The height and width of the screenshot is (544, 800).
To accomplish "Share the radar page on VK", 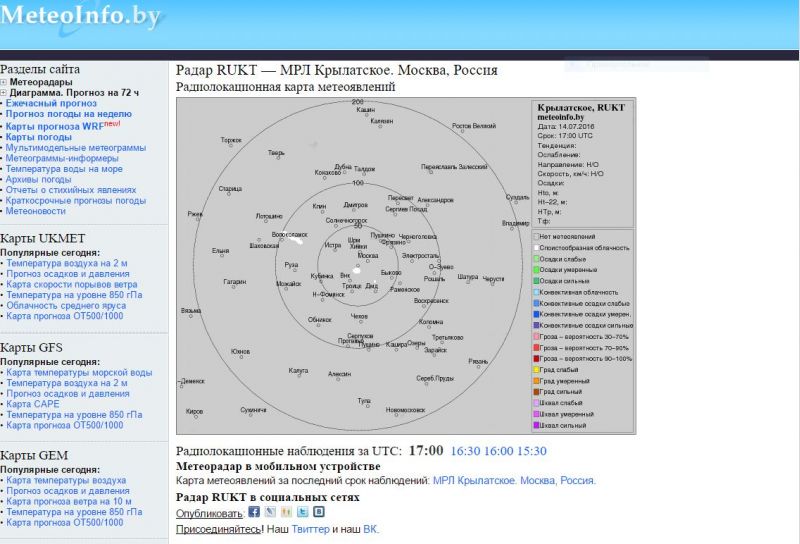I will pyautogui.click(x=319, y=512).
